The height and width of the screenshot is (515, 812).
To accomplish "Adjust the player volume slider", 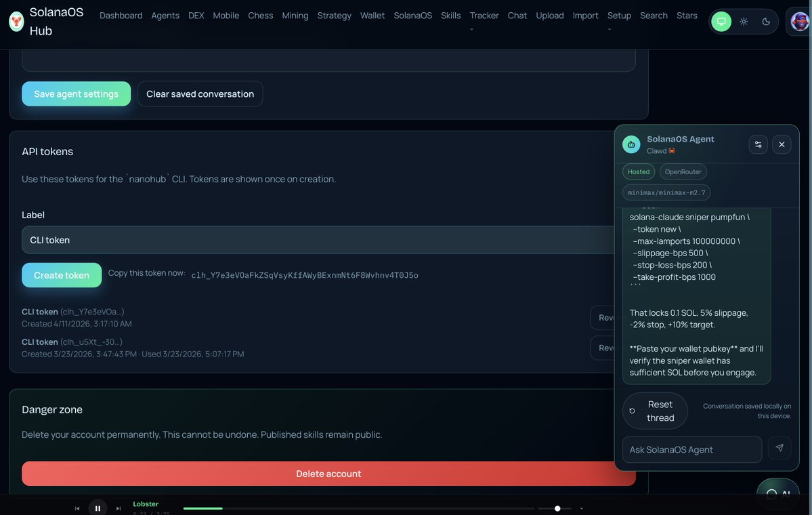I will tap(557, 508).
